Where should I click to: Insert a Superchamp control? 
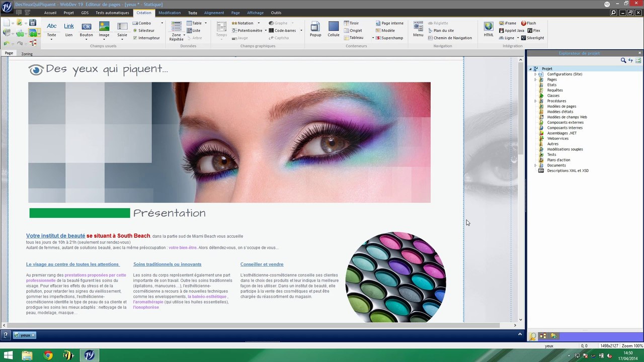tap(389, 38)
